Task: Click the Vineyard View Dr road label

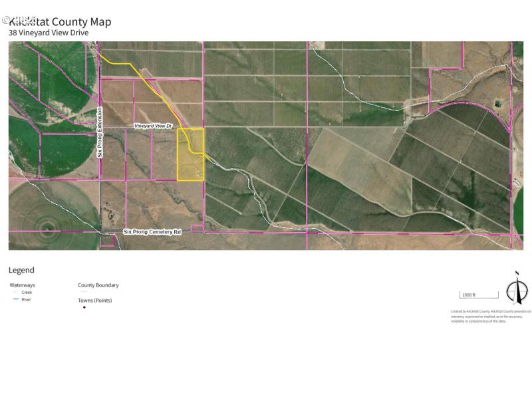Action: (x=154, y=124)
